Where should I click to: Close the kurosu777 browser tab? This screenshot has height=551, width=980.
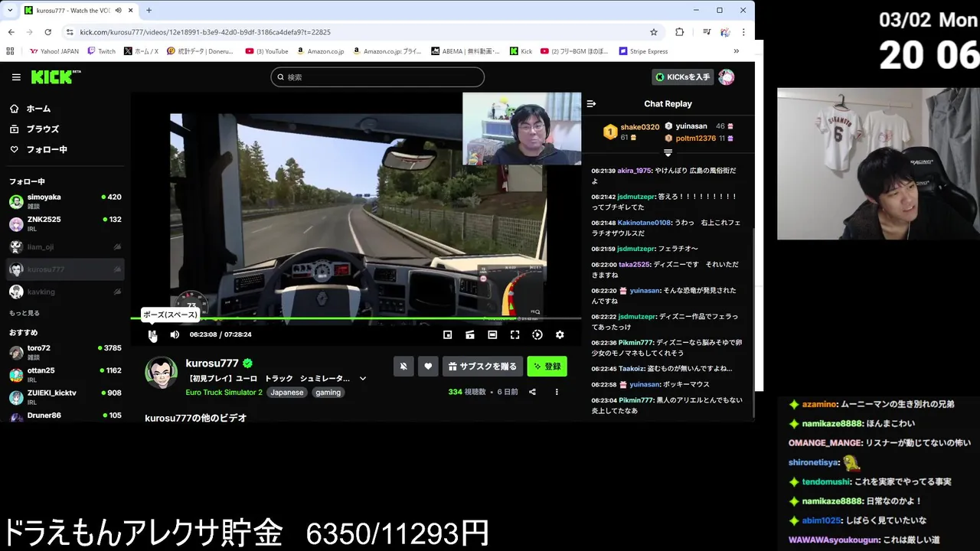tap(131, 10)
